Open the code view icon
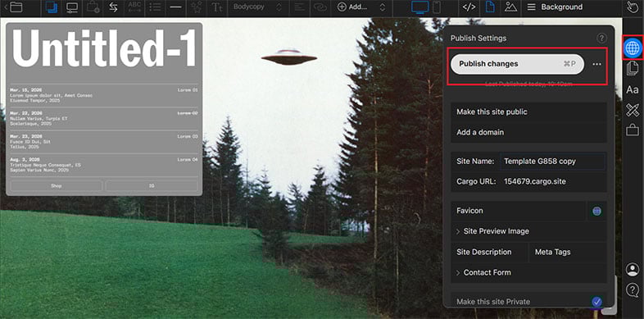The width and height of the screenshot is (644, 319). pos(469,7)
